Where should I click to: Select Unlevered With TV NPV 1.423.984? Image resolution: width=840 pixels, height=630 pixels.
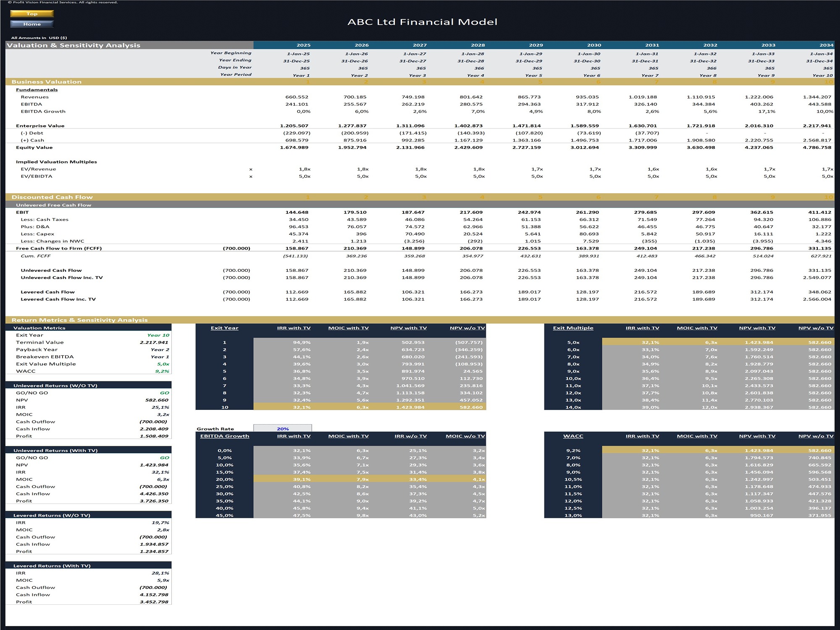pos(154,465)
